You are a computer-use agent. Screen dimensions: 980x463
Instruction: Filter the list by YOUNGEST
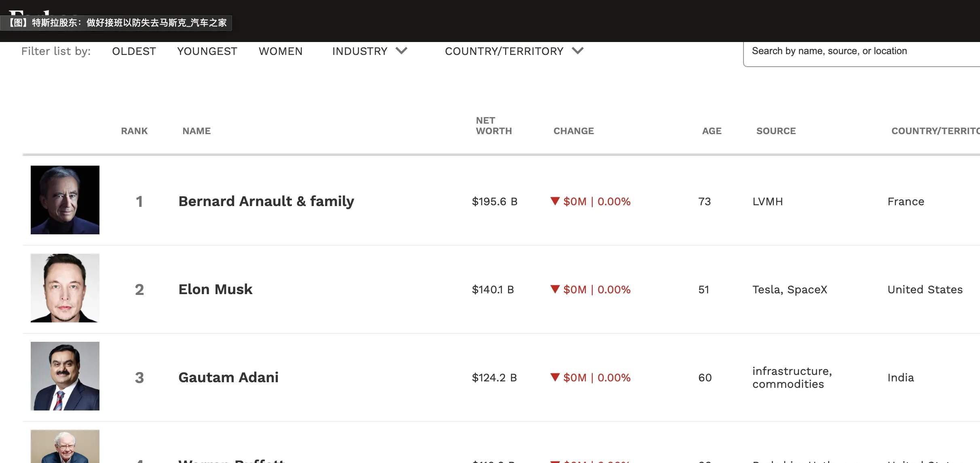tap(207, 51)
